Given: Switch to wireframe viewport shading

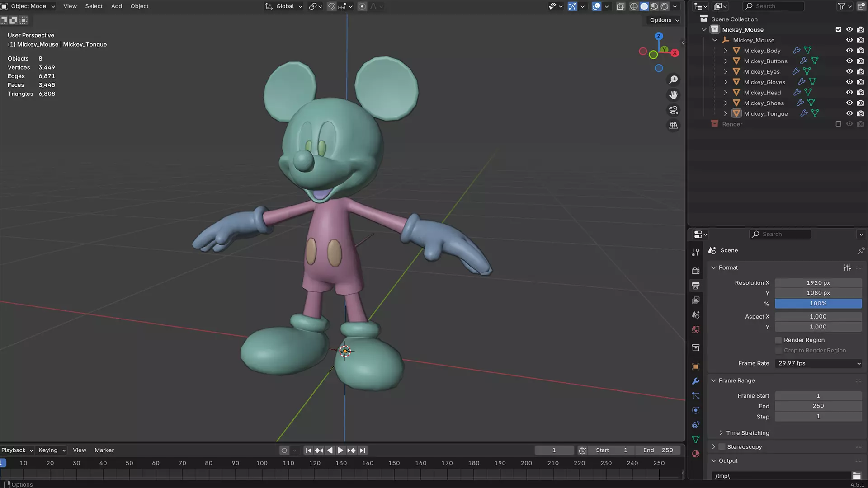Looking at the screenshot, I should coord(634,6).
